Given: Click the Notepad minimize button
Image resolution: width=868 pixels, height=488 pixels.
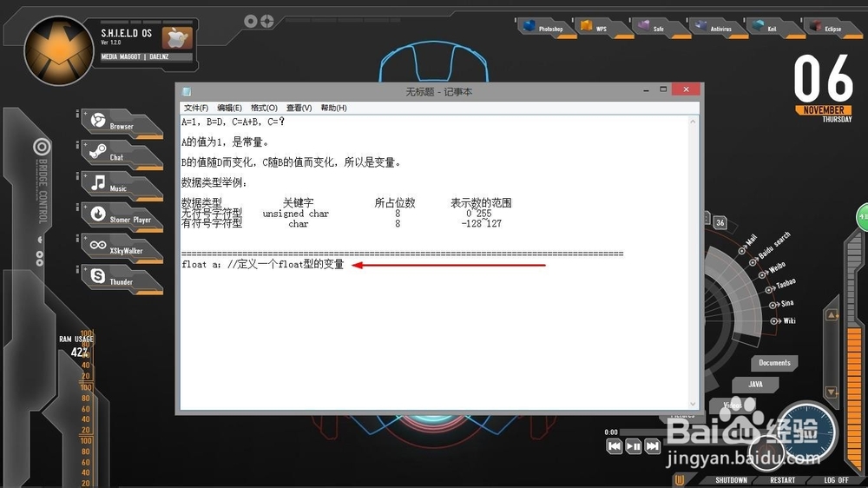Looking at the screenshot, I should point(646,89).
